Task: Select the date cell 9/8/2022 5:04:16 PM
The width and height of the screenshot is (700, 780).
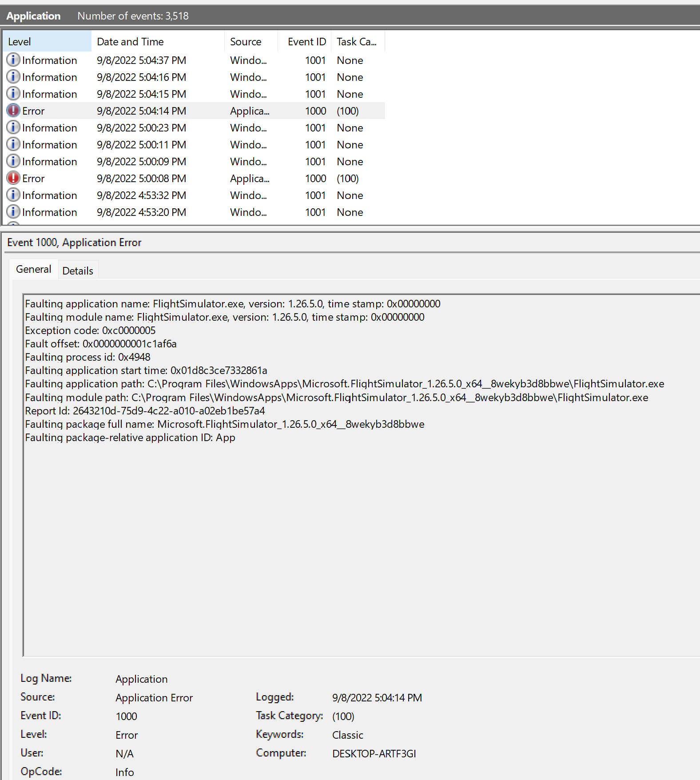Action: click(x=141, y=77)
